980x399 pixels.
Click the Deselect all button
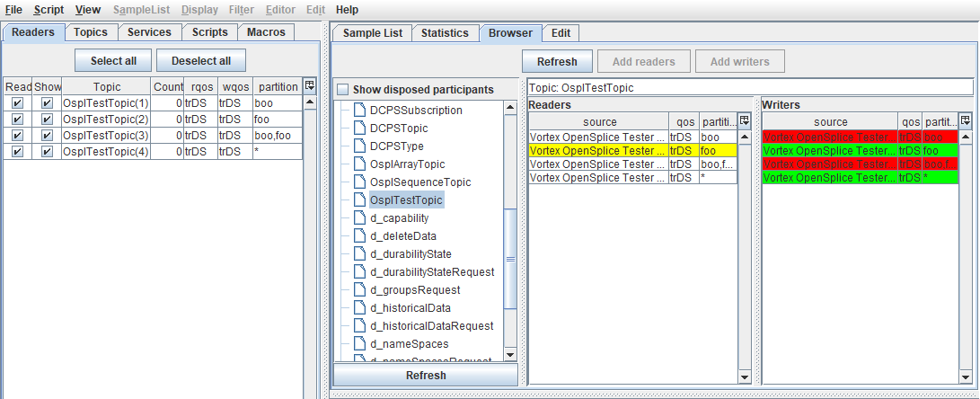pyautogui.click(x=201, y=61)
